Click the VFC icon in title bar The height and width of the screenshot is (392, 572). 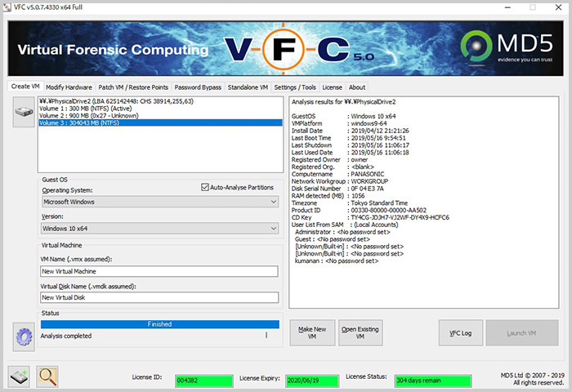[7, 7]
